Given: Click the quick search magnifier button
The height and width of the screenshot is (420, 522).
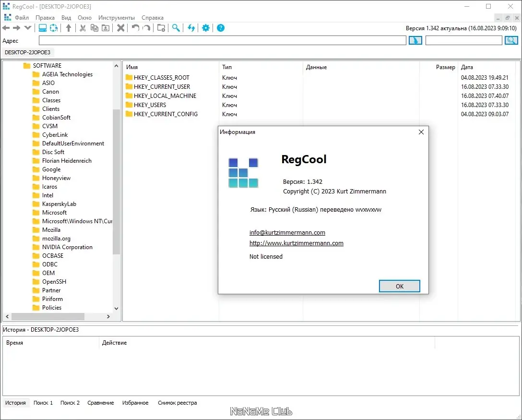Looking at the screenshot, I should point(511,41).
